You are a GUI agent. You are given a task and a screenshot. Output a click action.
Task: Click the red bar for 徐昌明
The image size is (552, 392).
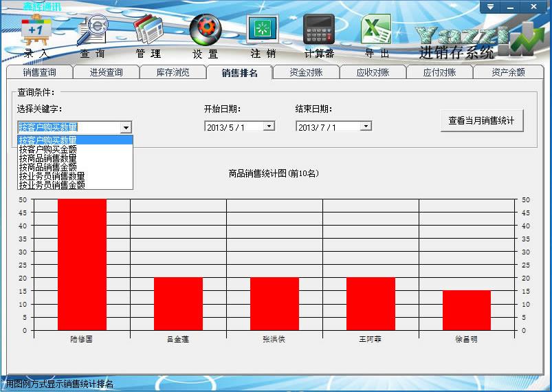point(467,310)
